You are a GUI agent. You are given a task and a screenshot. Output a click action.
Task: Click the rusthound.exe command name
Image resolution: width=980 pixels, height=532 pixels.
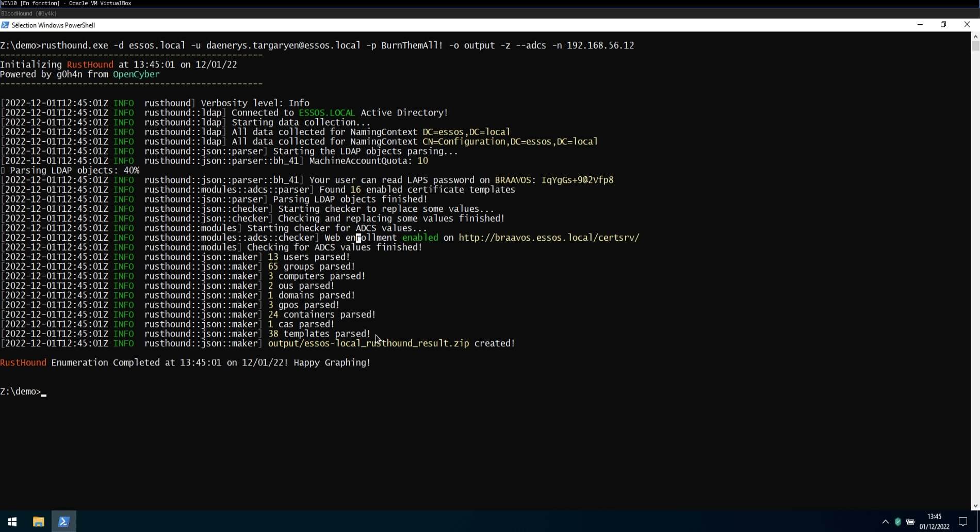tap(74, 45)
